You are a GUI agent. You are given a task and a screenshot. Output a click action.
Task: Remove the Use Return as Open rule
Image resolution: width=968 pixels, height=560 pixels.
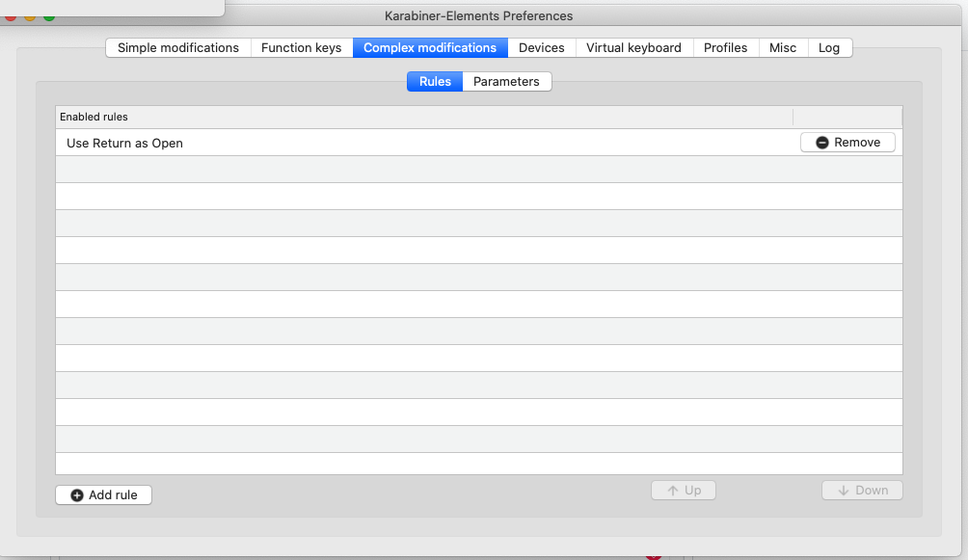(x=847, y=142)
